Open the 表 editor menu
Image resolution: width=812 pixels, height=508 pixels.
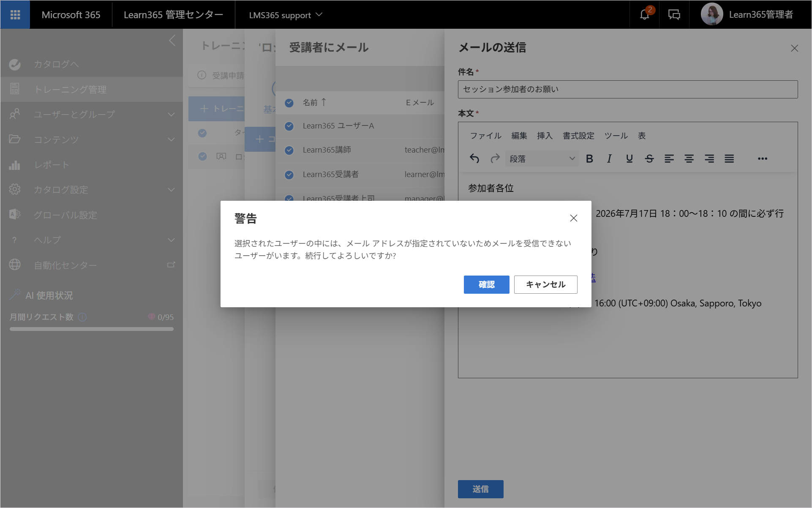click(642, 136)
